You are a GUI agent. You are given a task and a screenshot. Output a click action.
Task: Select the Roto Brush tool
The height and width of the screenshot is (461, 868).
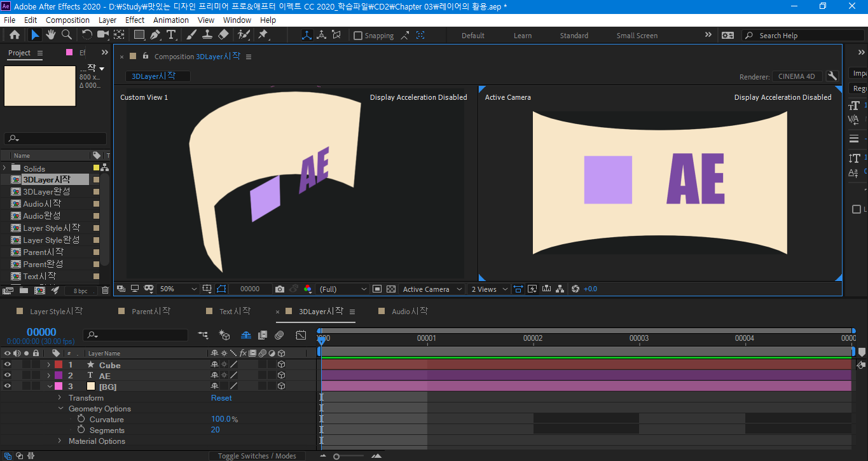pos(243,35)
